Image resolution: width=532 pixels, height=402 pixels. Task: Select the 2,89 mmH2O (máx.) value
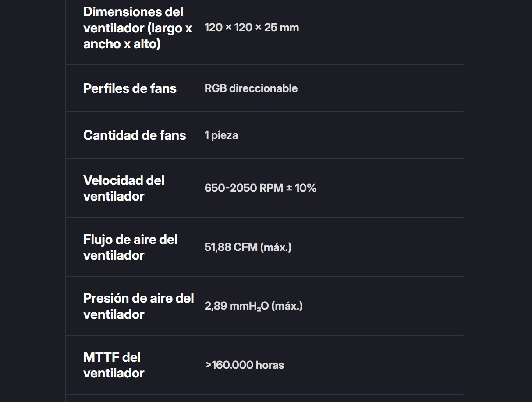pyautogui.click(x=254, y=306)
